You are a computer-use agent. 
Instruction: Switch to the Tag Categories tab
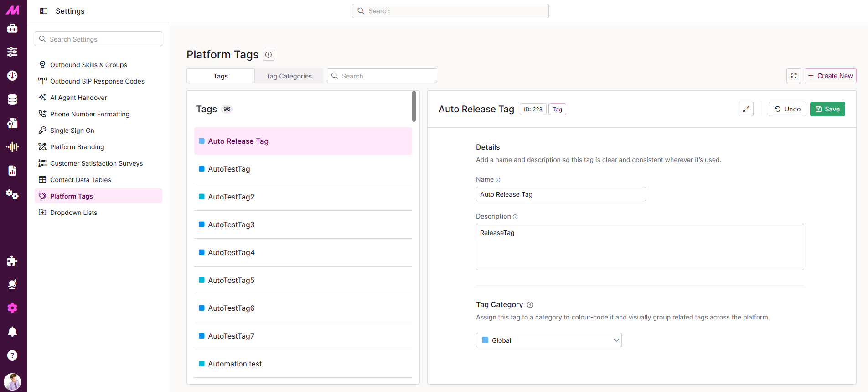click(x=289, y=76)
